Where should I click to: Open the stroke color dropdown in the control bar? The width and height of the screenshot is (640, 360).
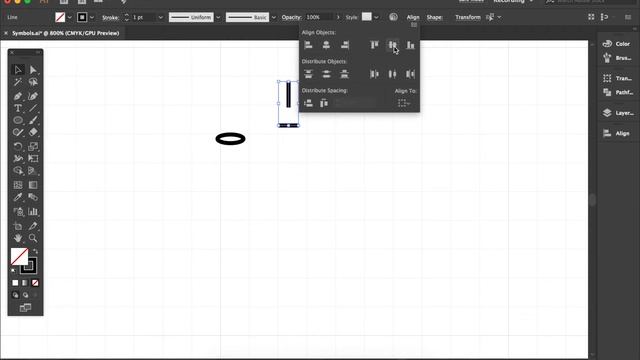pos(92,18)
